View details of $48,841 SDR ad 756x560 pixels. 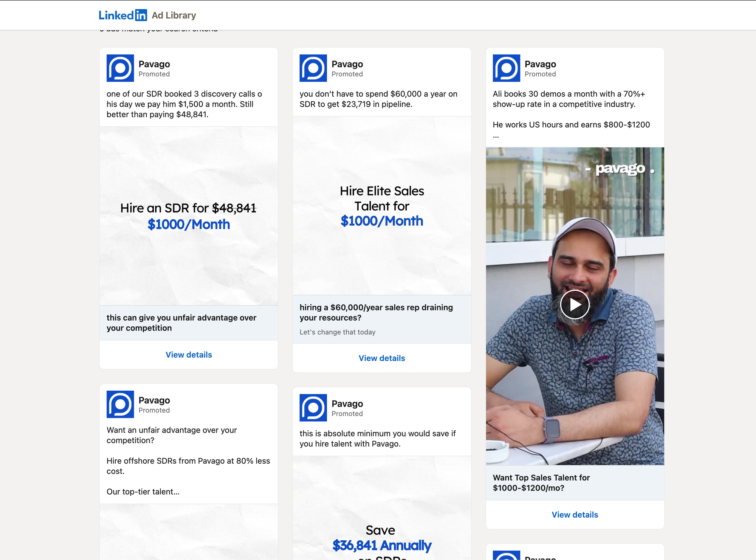pos(189,355)
